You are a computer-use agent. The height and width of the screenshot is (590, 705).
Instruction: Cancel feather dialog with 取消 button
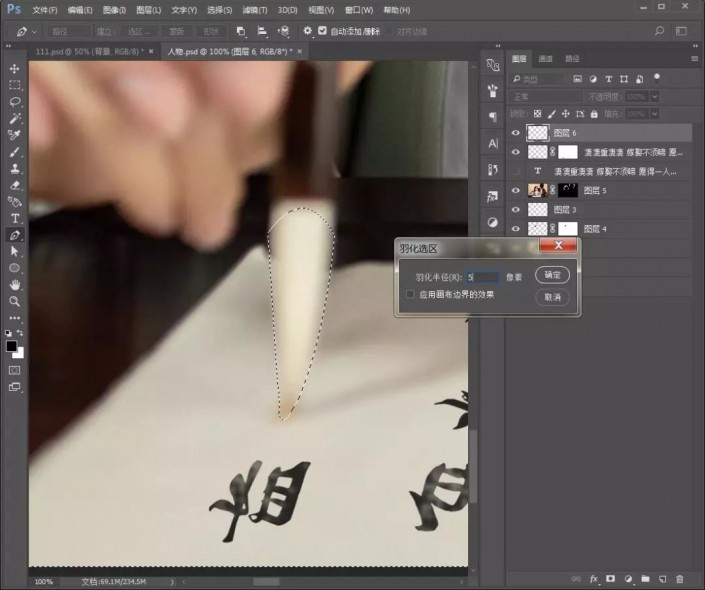coord(552,297)
